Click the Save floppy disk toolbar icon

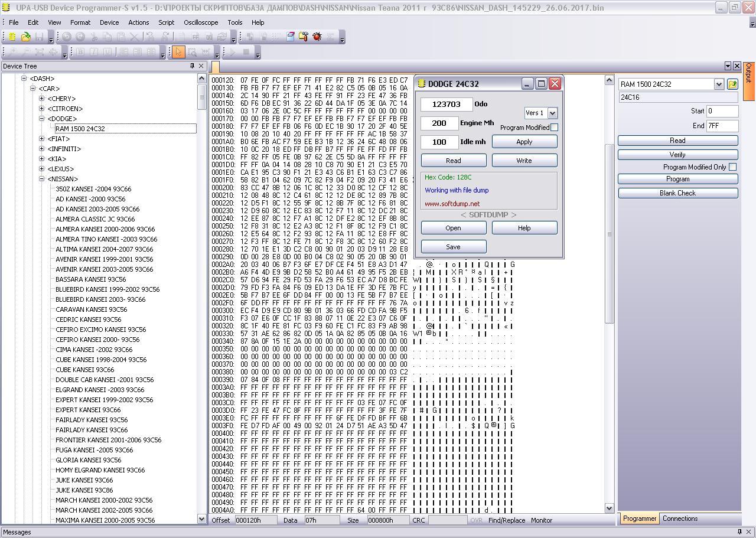(x=38, y=37)
